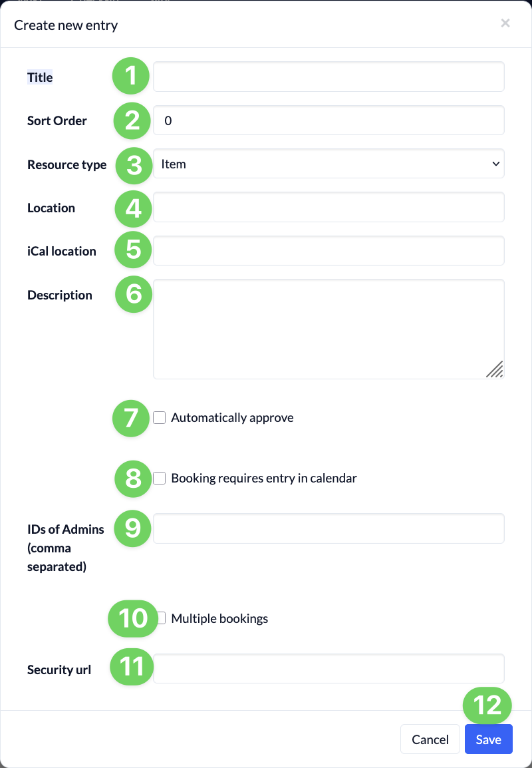Click the Description textarea resize handle
This screenshot has height=768, width=532.
[495, 370]
